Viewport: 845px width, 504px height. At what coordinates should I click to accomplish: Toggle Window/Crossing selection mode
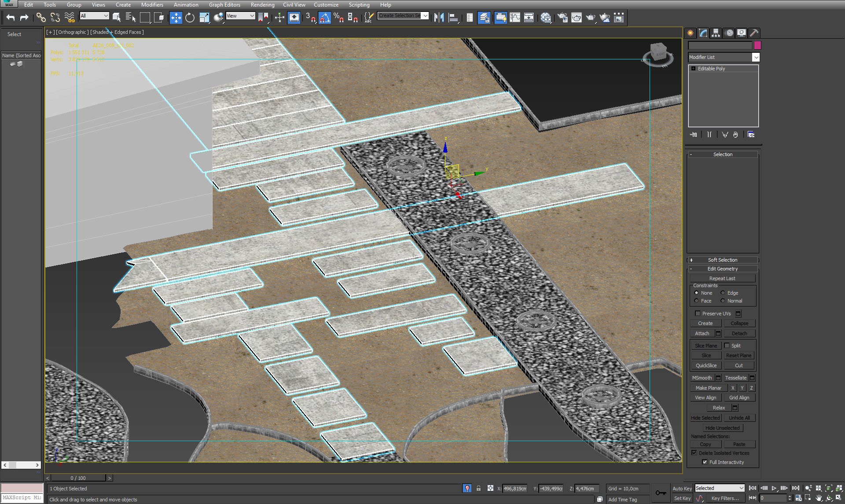click(x=159, y=18)
